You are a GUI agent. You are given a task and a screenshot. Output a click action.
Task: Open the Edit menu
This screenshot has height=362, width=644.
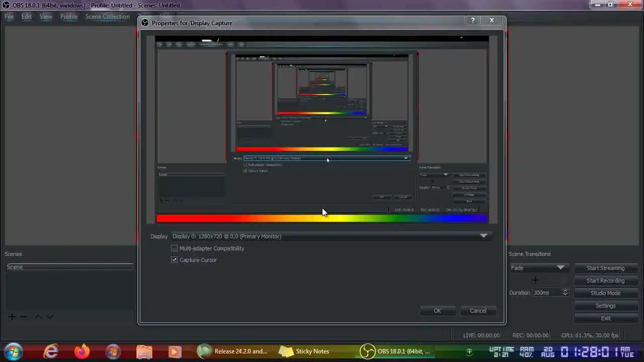27,17
